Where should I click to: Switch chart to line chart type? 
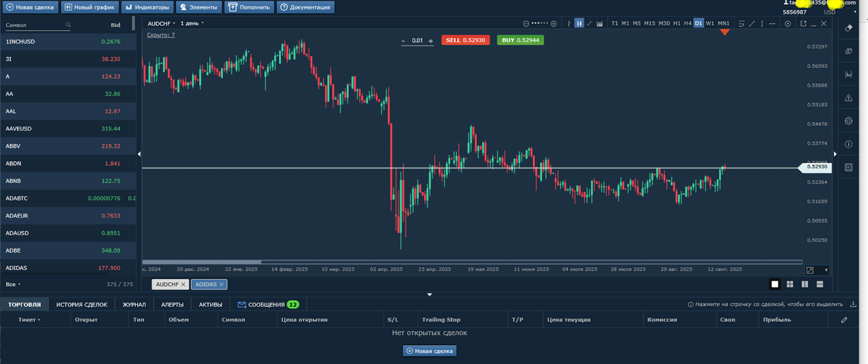590,23
